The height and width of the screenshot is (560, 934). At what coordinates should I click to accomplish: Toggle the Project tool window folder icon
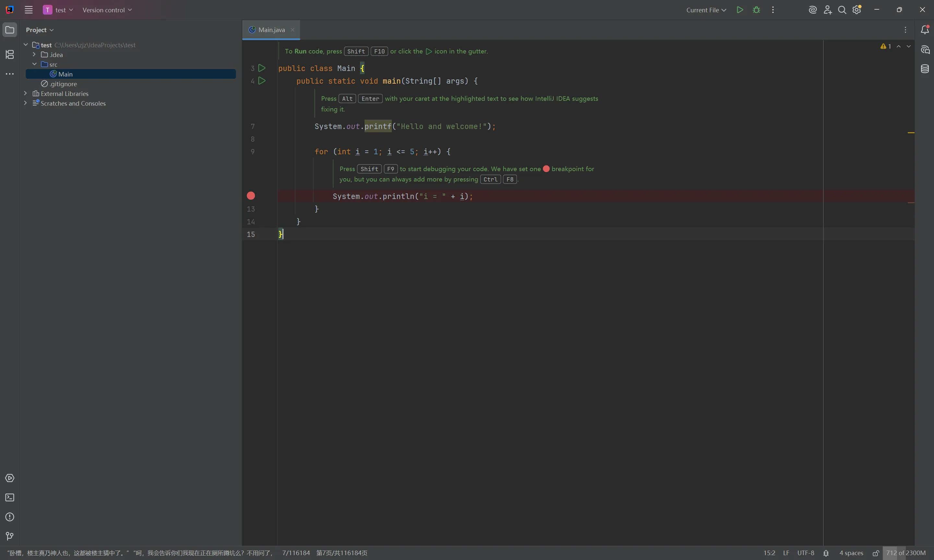(10, 30)
